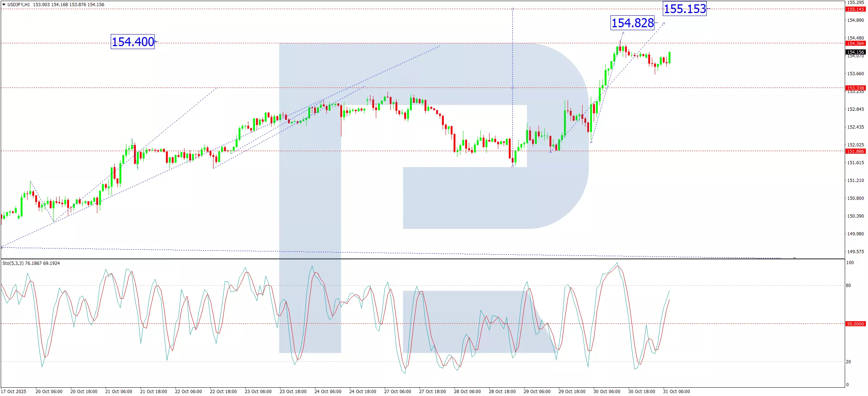Viewport: 868px width, 396px height.
Task: Click the 31 Oct 06:00 time axis label
Action: 676,391
